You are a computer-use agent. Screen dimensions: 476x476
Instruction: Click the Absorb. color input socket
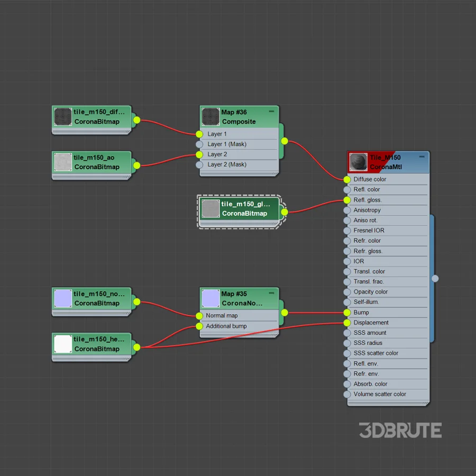(x=347, y=384)
